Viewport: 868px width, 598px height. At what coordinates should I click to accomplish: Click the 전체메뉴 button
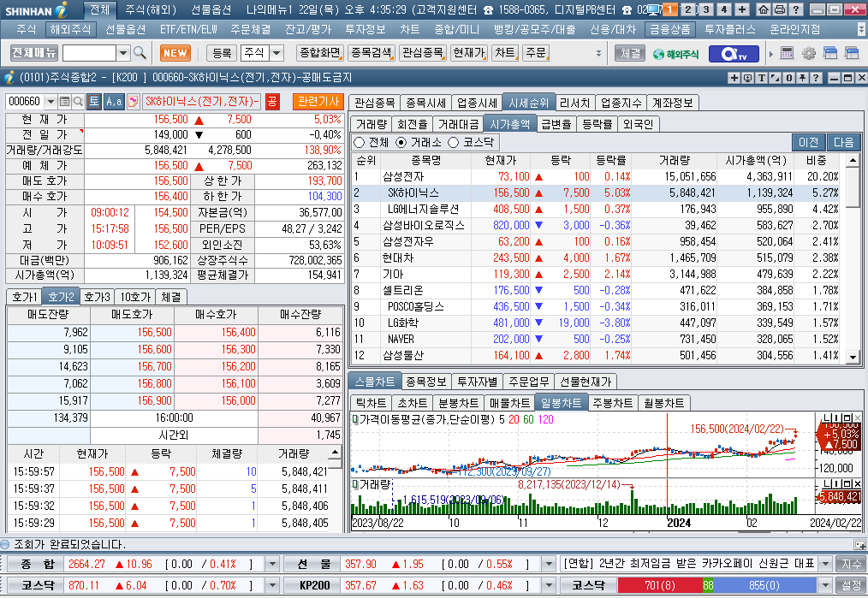click(x=33, y=53)
